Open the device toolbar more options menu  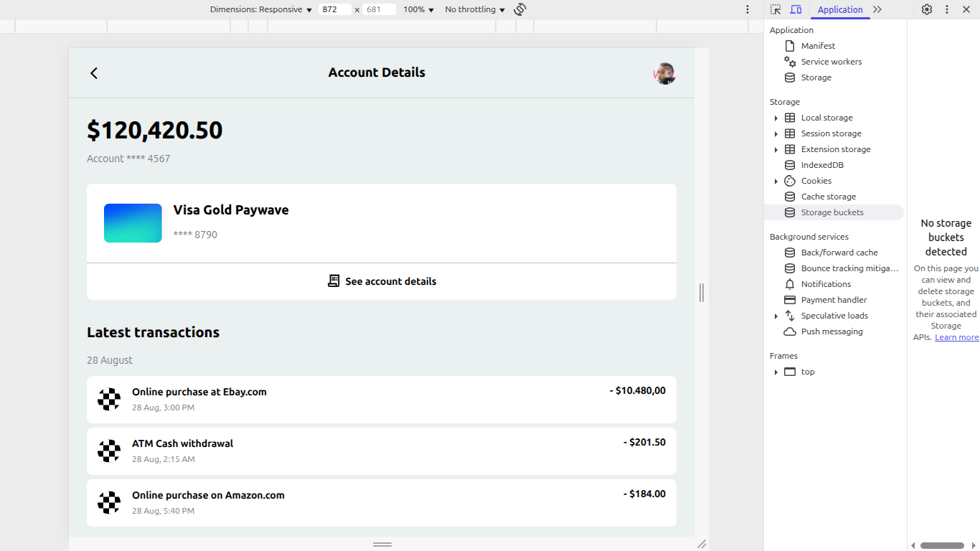748,9
